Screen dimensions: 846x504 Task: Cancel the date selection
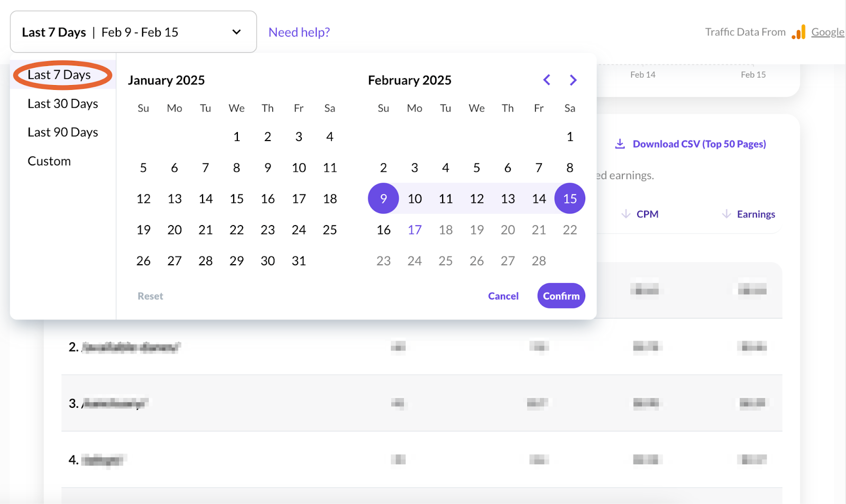pos(503,296)
